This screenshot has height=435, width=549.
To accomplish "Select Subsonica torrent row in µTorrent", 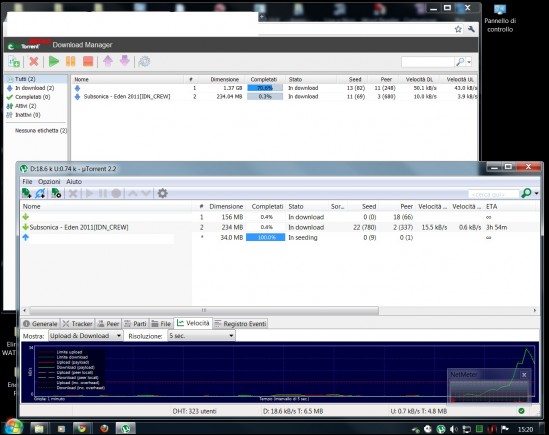I will click(x=279, y=227).
